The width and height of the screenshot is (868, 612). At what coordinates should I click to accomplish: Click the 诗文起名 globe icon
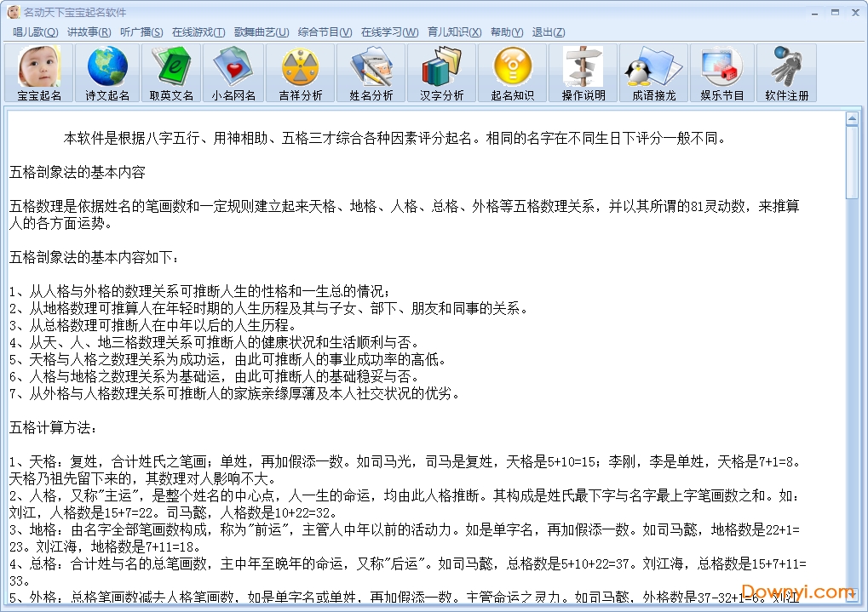(107, 73)
